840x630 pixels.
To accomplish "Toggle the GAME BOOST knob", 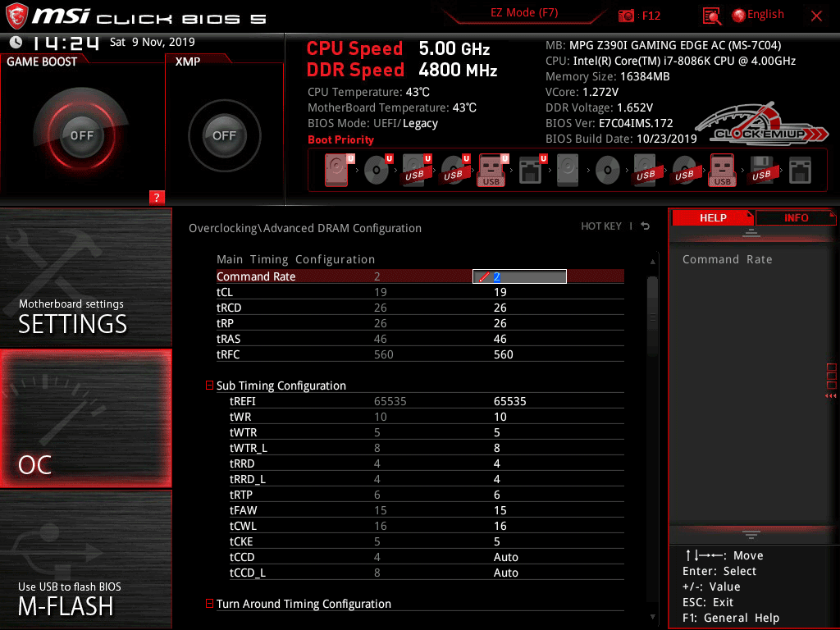I will (81, 135).
